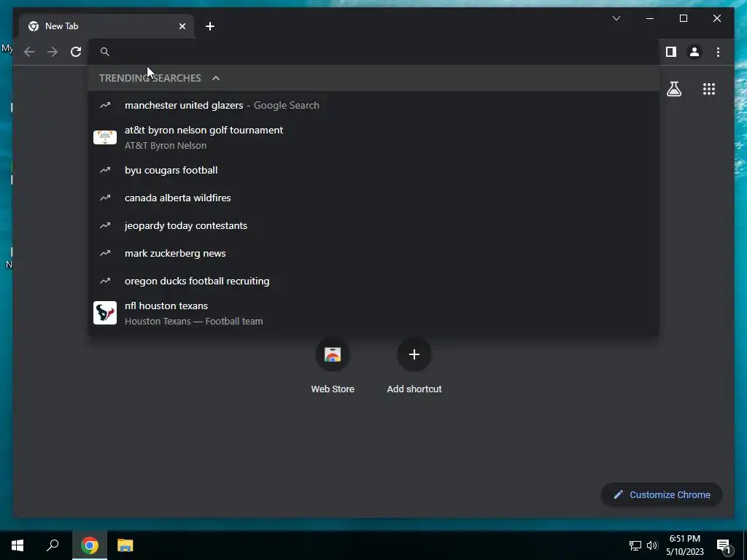Image resolution: width=747 pixels, height=560 pixels.
Task: Click the network tray icon
Action: click(x=635, y=545)
